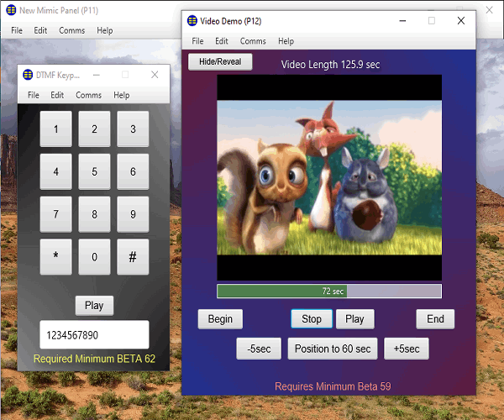Click the 'New Mimic Panel (P11)' title
The height and width of the screenshot is (420, 504).
pyautogui.click(x=59, y=11)
